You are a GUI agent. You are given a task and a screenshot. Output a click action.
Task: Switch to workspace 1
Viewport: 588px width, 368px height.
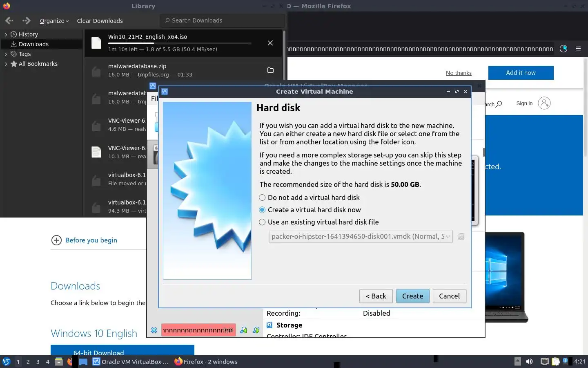[x=18, y=361]
